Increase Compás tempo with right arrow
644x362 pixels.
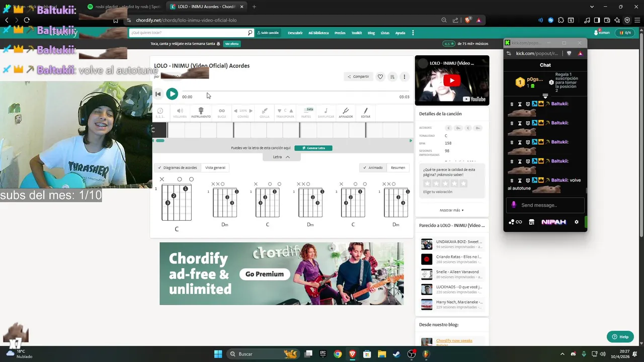(251, 111)
